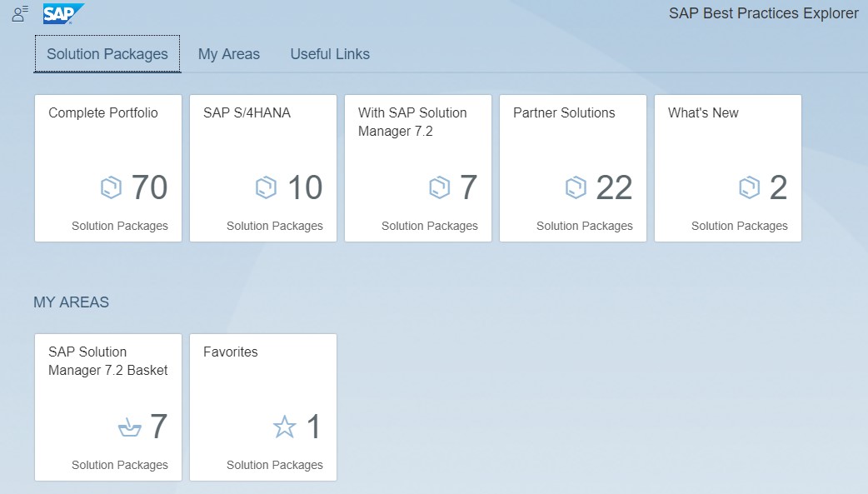Open the Useful Links tab
868x494 pixels.
coord(330,54)
